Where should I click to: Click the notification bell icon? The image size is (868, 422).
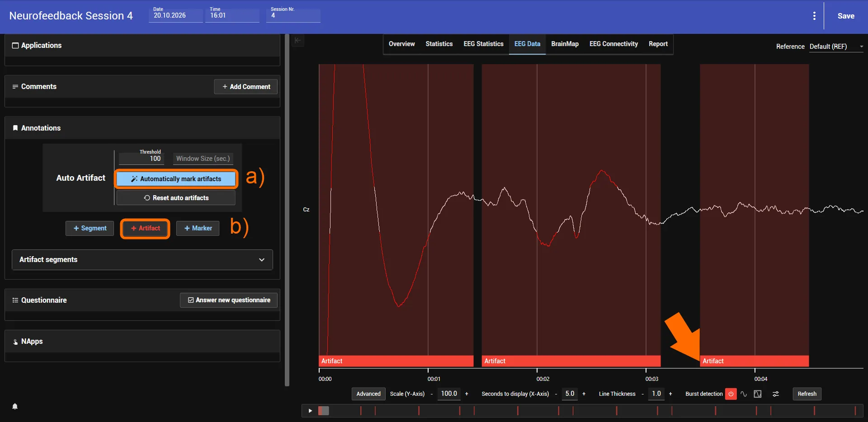(x=15, y=406)
